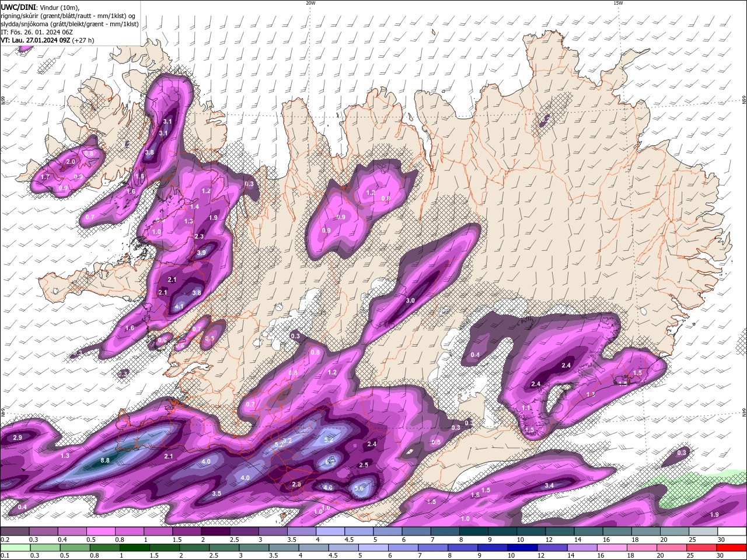
Task: Click the 3.0 precipitation value label
Action: coord(410,301)
